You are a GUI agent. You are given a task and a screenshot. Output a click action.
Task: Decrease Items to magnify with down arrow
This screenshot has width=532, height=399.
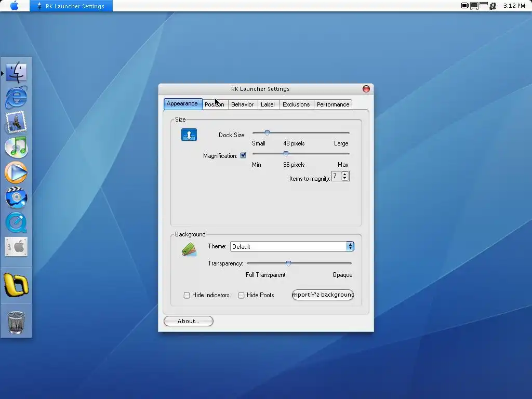pyautogui.click(x=345, y=179)
